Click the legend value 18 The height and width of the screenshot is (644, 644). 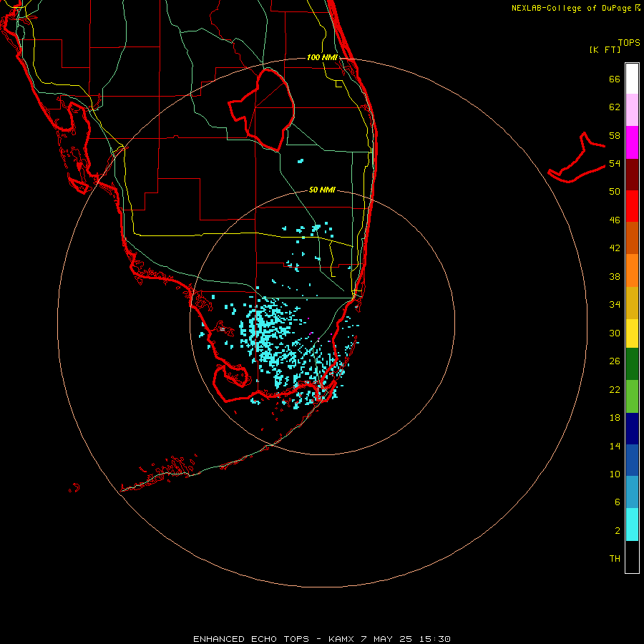pos(615,418)
